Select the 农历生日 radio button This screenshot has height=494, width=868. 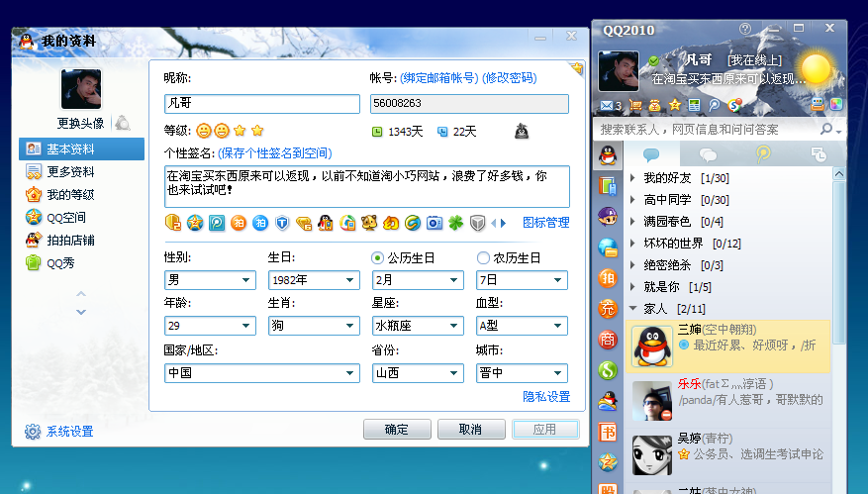483,257
